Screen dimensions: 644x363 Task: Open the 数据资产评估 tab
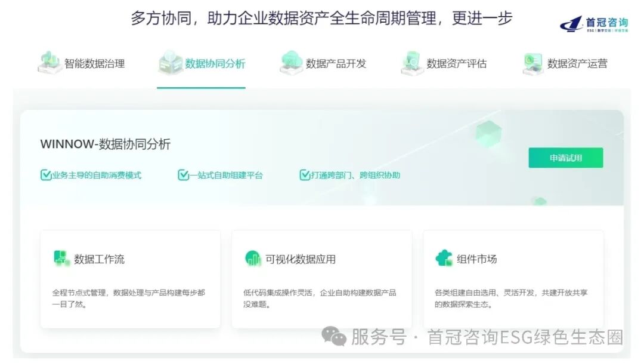[x=444, y=63]
